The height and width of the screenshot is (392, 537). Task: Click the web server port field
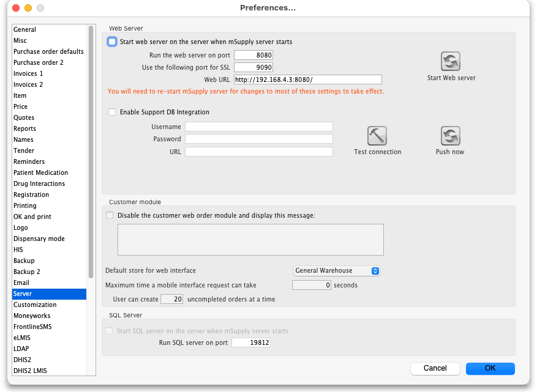pos(253,55)
